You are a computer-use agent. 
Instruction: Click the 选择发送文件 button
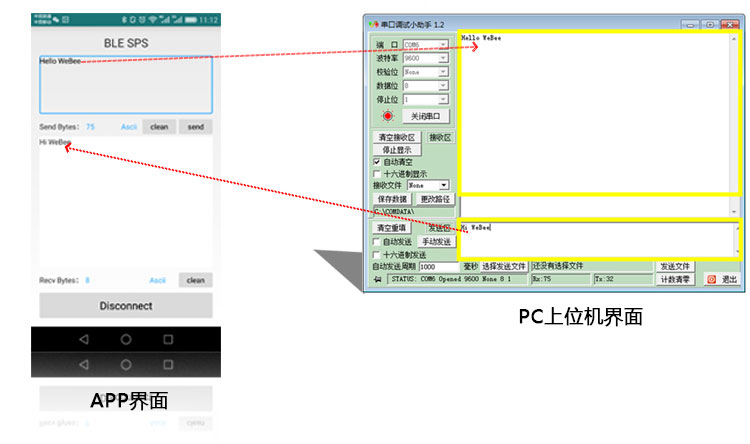(x=503, y=266)
